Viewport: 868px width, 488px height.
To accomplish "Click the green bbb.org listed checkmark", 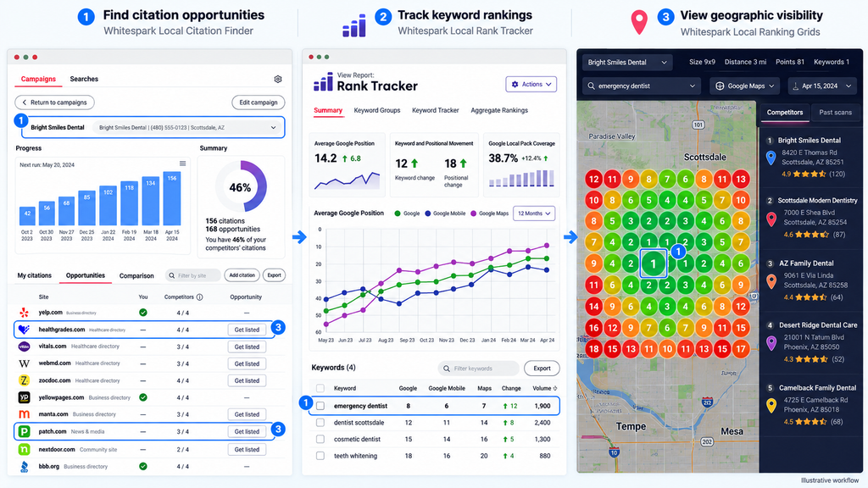I will coord(142,467).
